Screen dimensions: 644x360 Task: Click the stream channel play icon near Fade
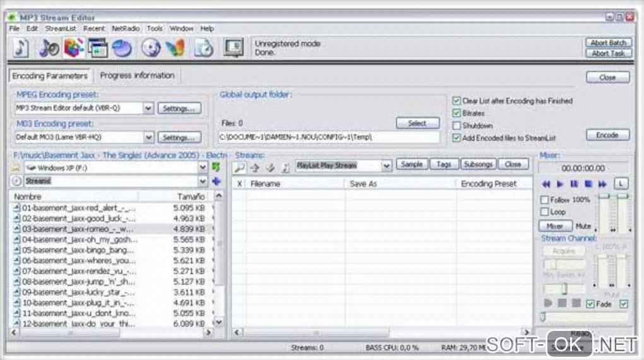548,303
